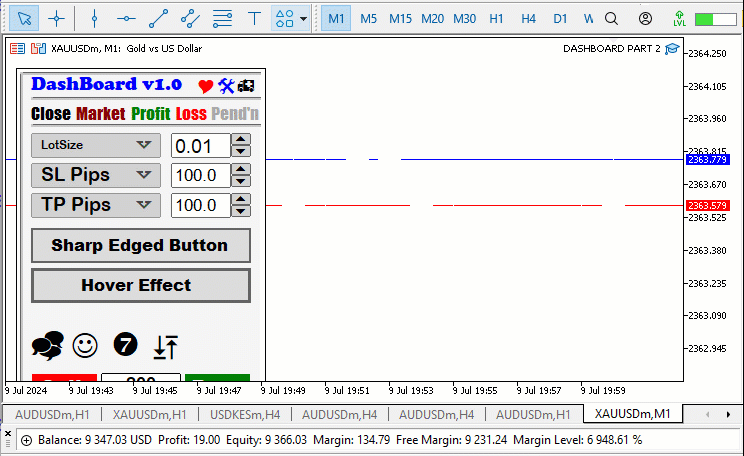Switch to USDKESm,H4 chart tab
Screen dimensions: 744x456
245,415
